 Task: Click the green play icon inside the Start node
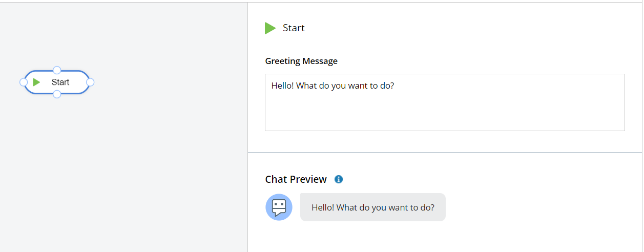36,82
